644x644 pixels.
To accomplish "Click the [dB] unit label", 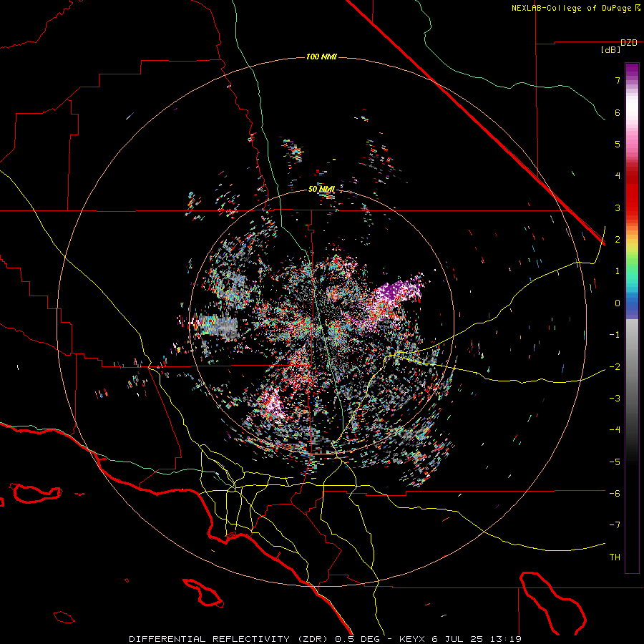I will click(x=610, y=50).
